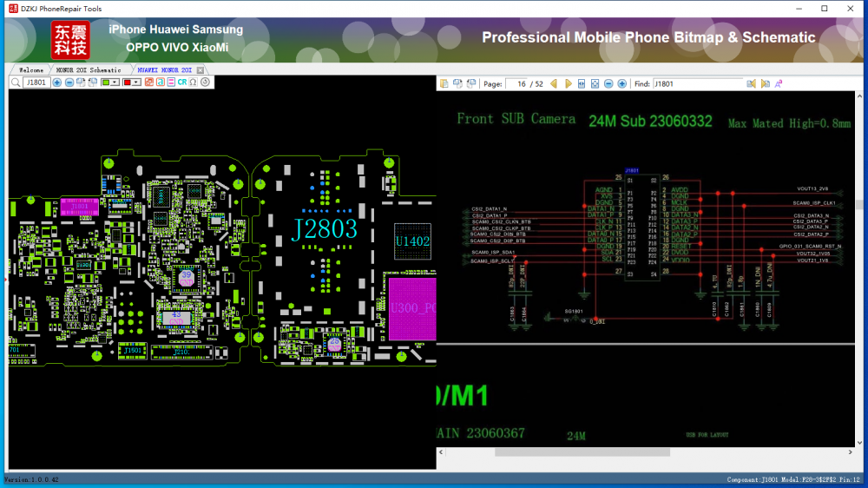The image size is (868, 488).
Task: Open the red color dropdown
Action: tap(137, 82)
